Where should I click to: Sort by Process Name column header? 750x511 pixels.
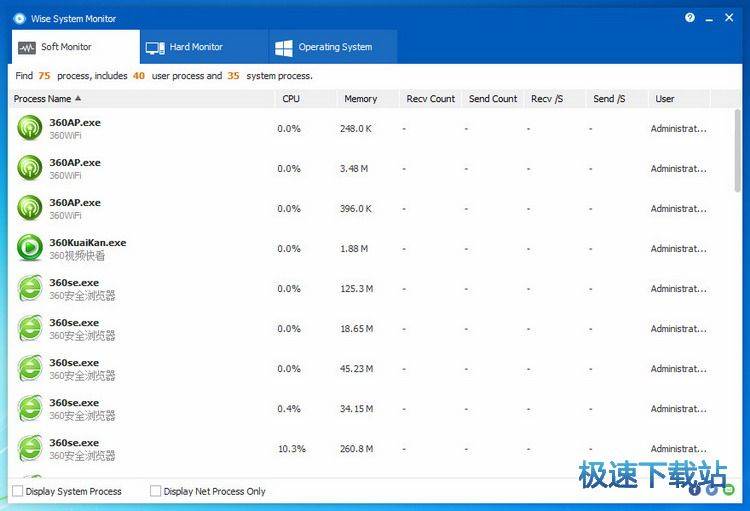click(48, 99)
